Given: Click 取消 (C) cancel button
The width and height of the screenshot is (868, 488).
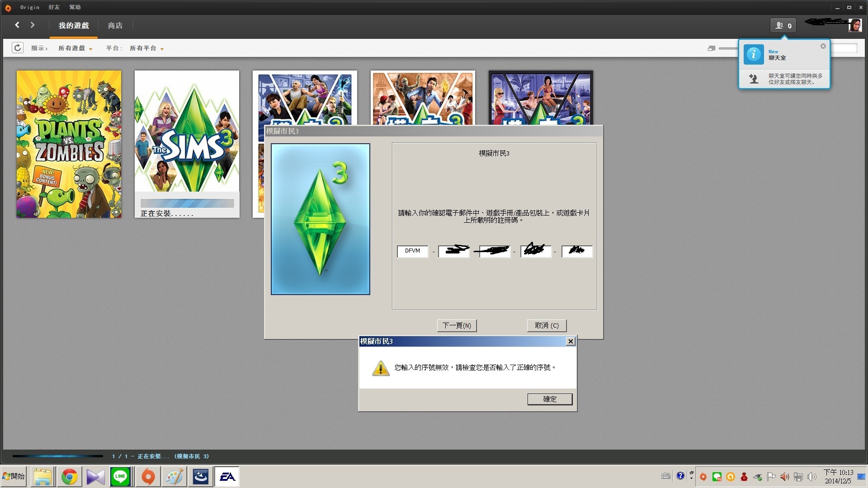Looking at the screenshot, I should [x=547, y=325].
